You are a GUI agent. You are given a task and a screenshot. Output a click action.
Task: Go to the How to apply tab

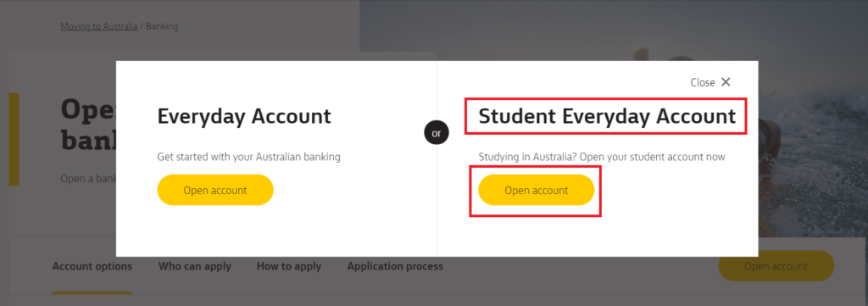[x=289, y=266]
